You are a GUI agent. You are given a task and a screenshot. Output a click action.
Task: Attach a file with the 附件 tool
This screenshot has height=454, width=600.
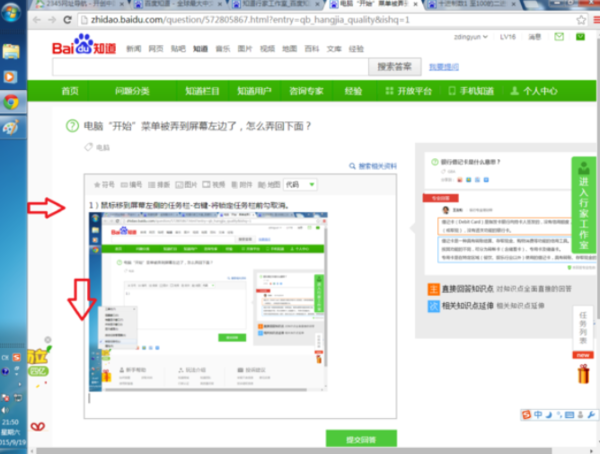pos(241,185)
